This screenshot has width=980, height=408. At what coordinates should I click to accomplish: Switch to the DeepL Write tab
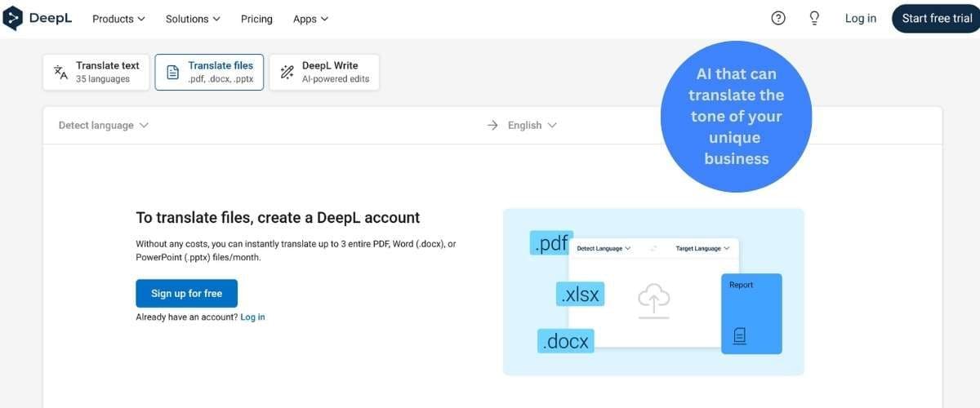[x=324, y=72]
